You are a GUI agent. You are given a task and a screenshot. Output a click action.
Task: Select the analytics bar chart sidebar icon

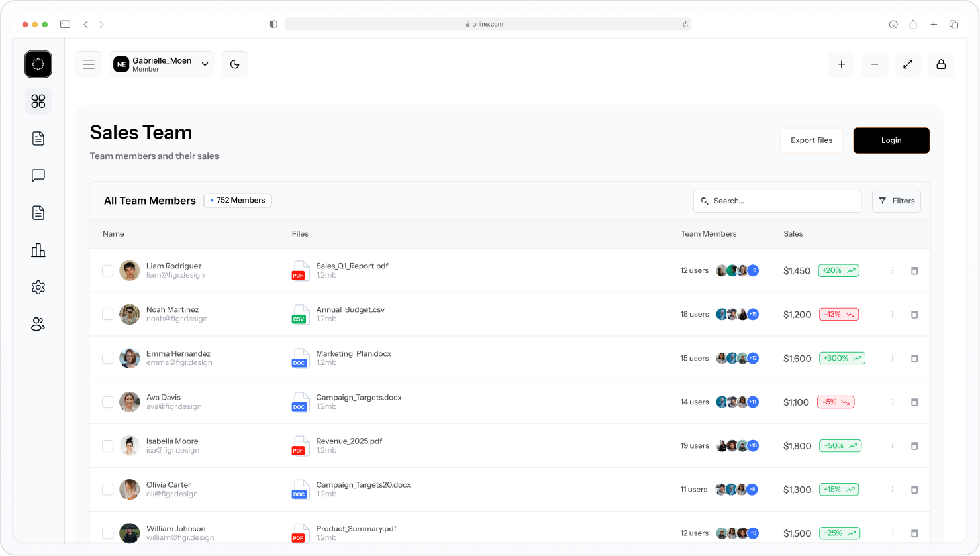tap(38, 250)
